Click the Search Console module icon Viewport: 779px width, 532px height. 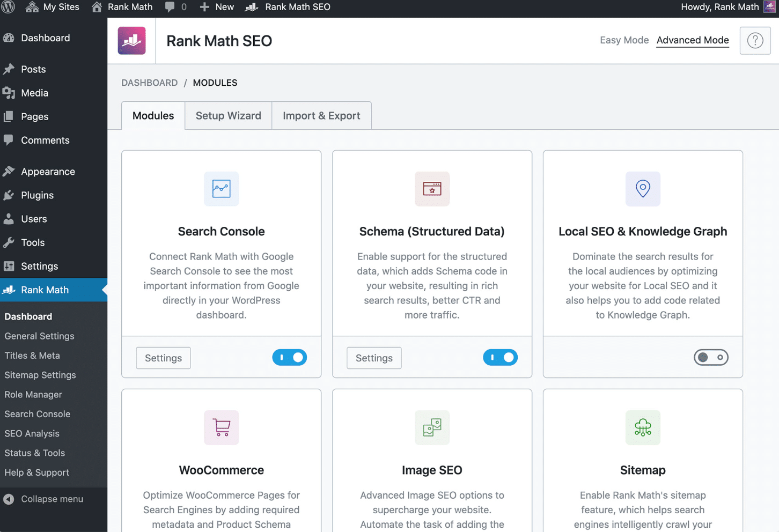[221, 189]
